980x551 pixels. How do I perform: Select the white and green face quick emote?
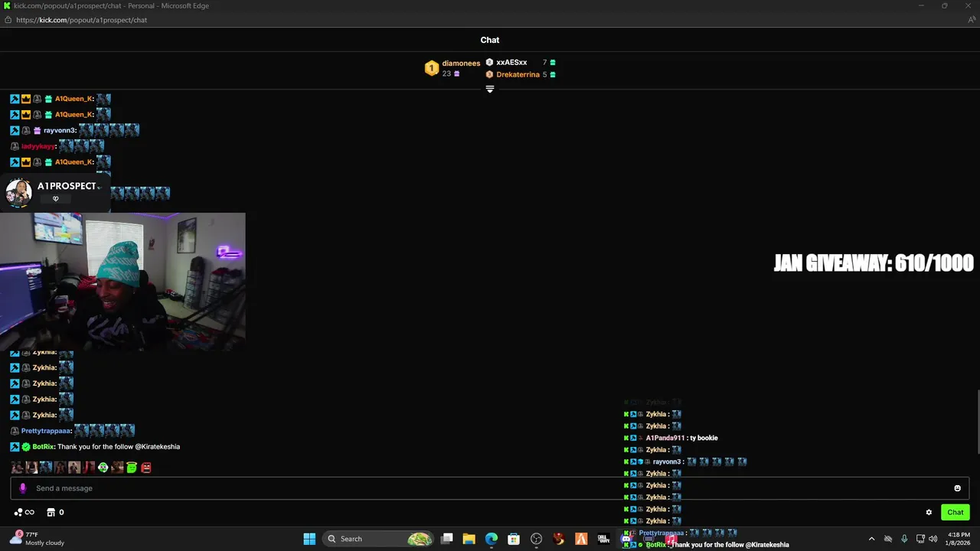(103, 467)
